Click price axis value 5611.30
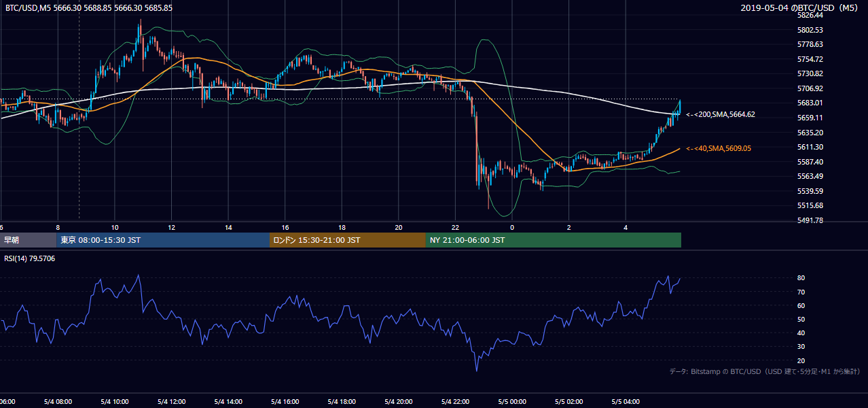 click(810, 147)
